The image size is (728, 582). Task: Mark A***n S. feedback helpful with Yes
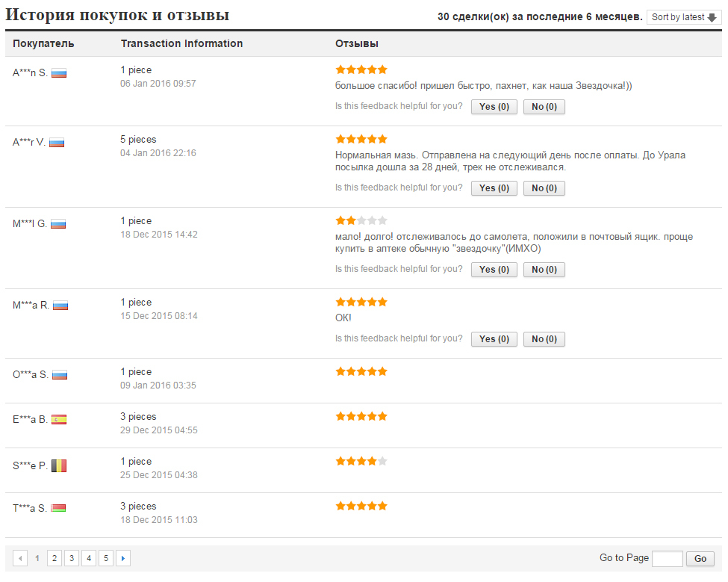pyautogui.click(x=494, y=107)
